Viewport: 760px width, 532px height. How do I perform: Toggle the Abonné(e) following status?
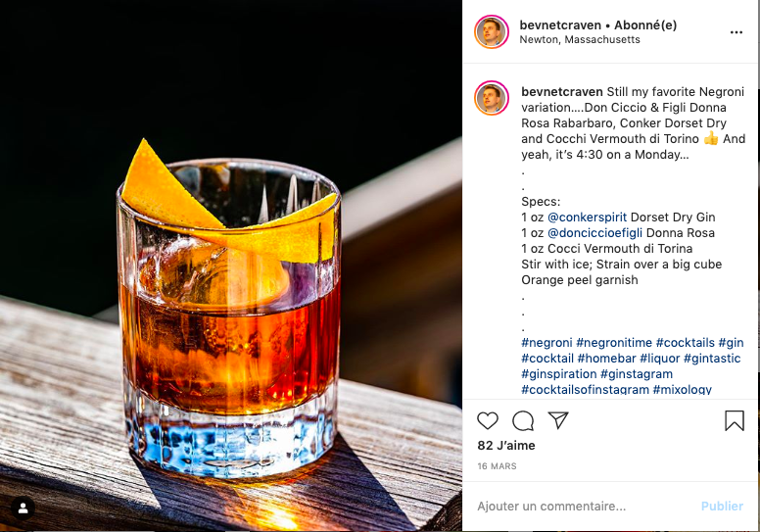click(x=645, y=24)
